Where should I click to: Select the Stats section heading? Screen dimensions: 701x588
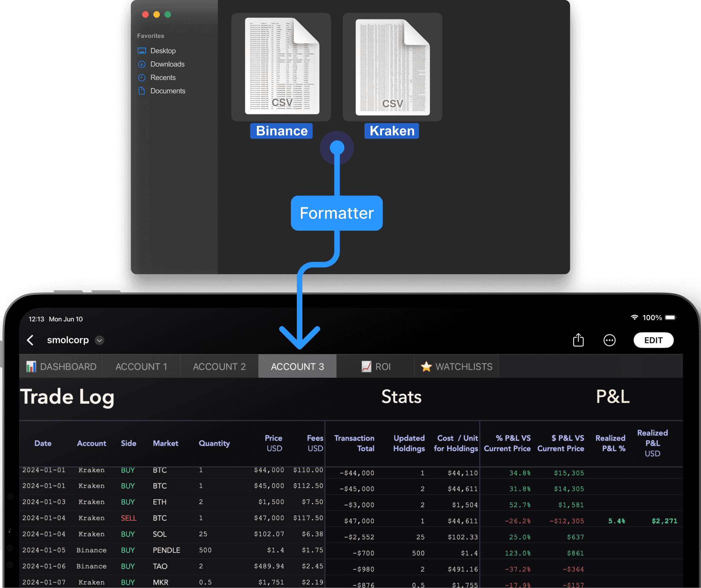(x=401, y=396)
